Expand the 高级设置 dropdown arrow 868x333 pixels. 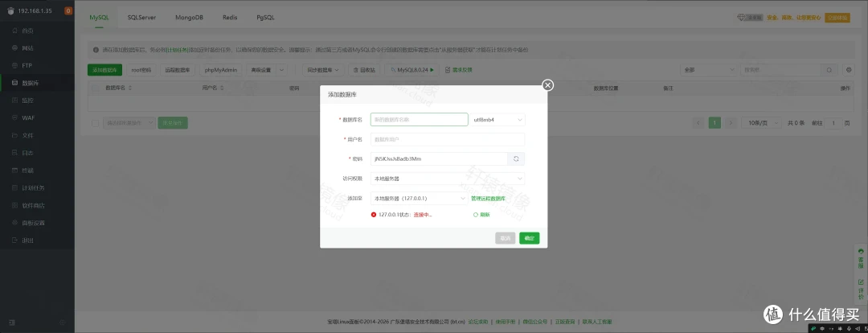tap(281, 70)
